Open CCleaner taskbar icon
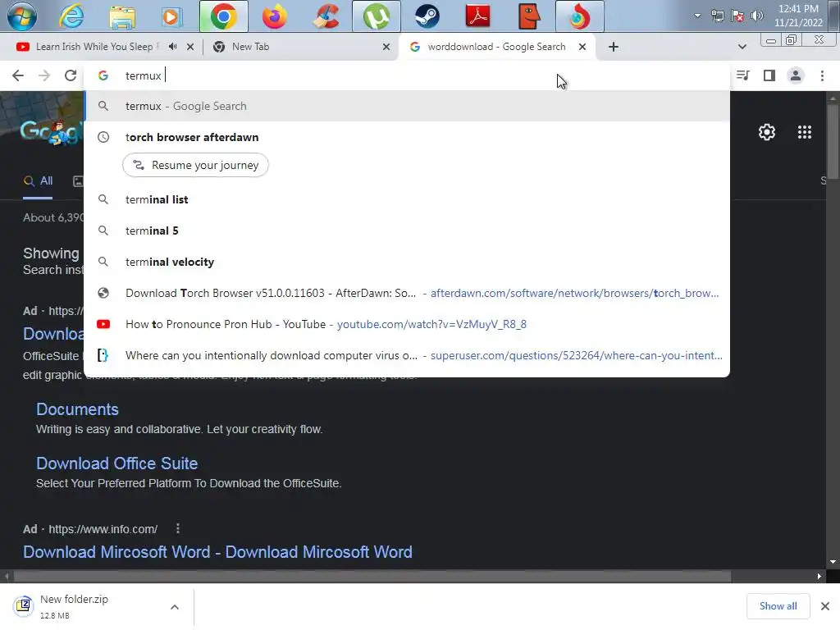The height and width of the screenshot is (630, 840). 326,16
